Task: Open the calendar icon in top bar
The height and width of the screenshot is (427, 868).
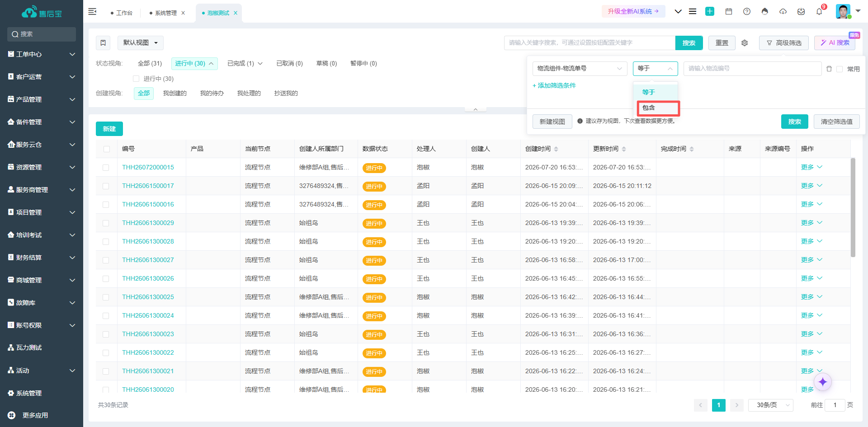Action: (729, 11)
